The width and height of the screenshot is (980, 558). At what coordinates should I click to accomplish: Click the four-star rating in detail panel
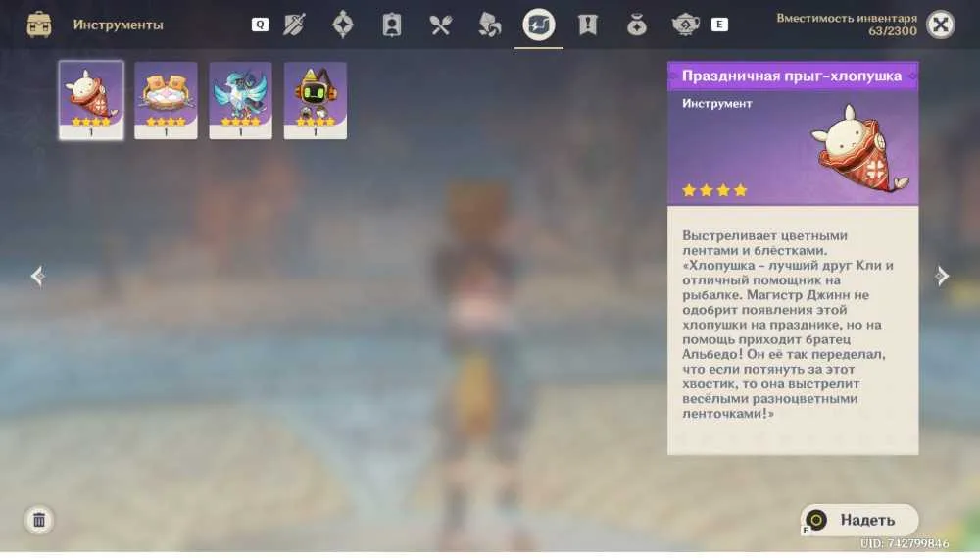pos(714,190)
